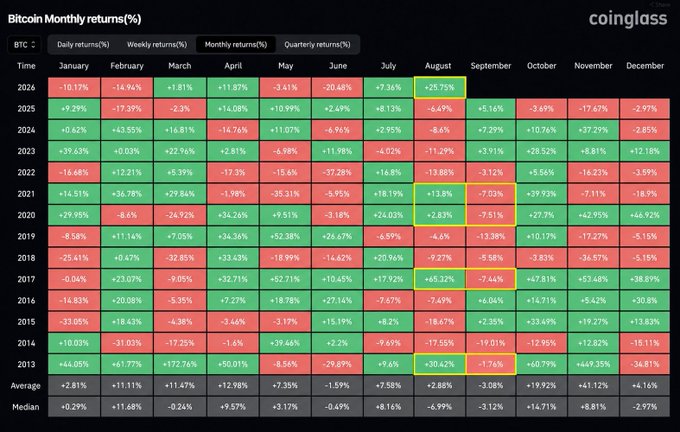Click the 2024 November cell +37.29%
This screenshot has width=680, height=432.
(x=593, y=130)
